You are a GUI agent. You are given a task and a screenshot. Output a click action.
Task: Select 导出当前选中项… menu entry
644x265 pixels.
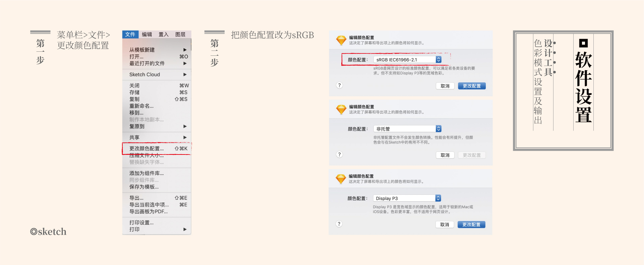coord(157,205)
